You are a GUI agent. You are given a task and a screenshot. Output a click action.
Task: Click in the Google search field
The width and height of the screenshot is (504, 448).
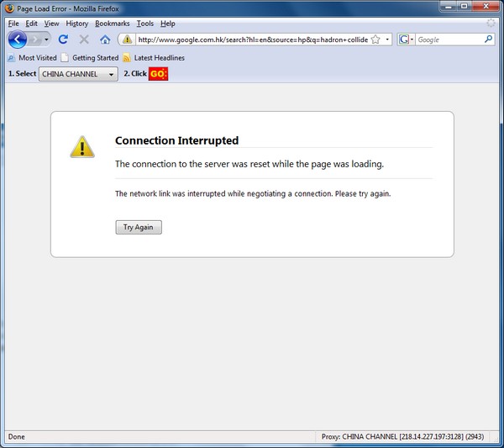coord(449,40)
